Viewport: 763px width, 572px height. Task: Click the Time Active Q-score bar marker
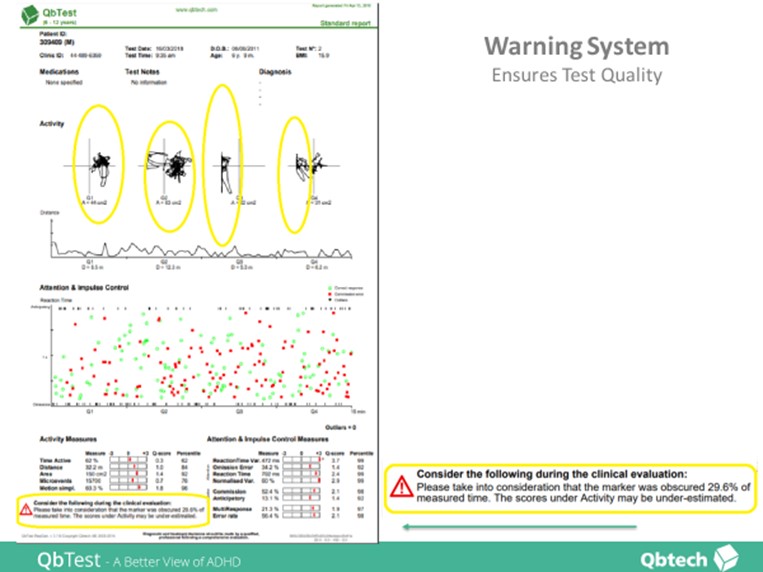point(130,460)
